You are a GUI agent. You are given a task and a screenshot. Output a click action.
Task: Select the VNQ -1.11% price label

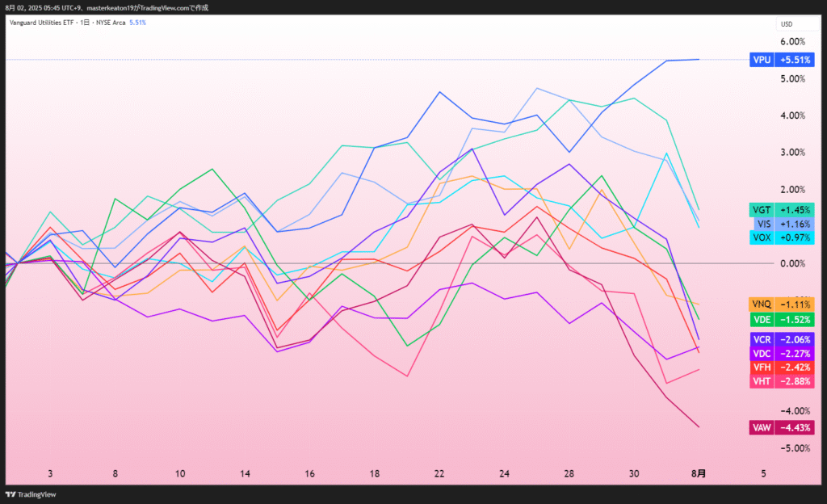[782, 304]
